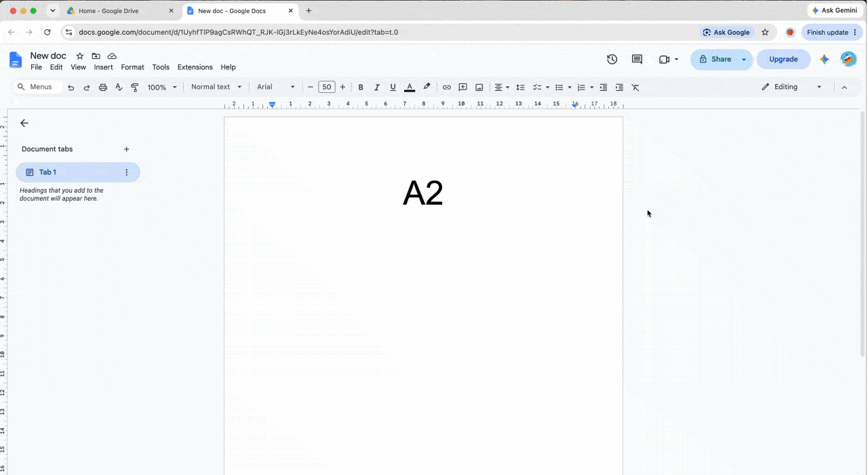Open version history clock icon
This screenshot has height=475, width=868.
[612, 59]
